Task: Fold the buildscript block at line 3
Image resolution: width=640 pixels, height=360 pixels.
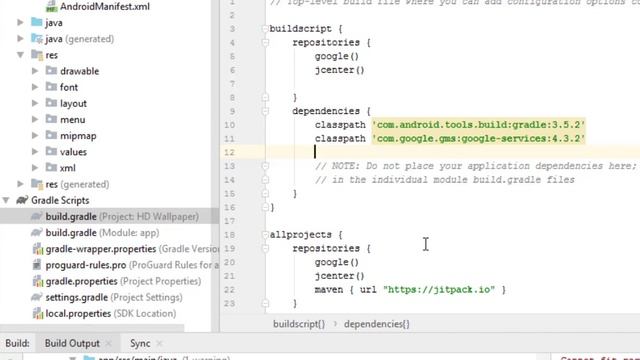Action: [x=265, y=29]
